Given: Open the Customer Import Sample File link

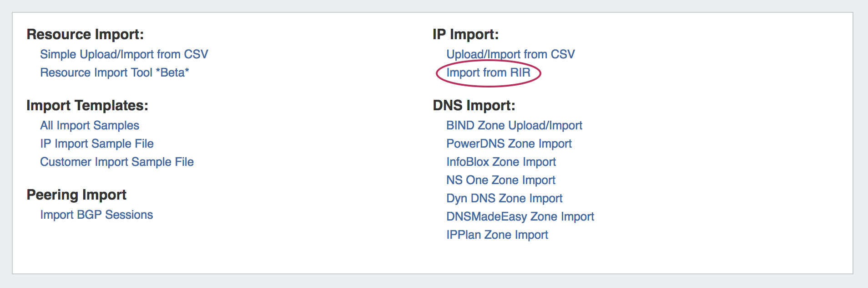Looking at the screenshot, I should click(x=117, y=162).
